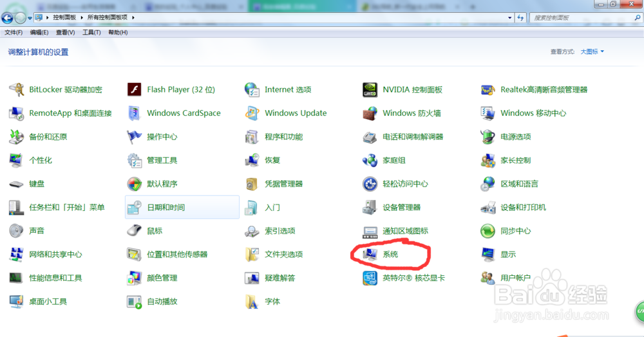This screenshot has height=337, width=644.
Task: Open 家长控制 link
Action: [x=515, y=160]
